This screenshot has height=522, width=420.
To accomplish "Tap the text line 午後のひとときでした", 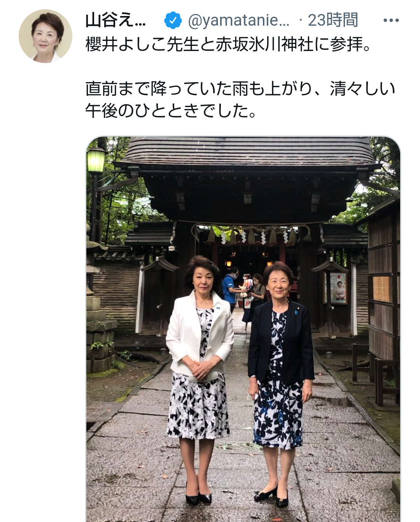I will [171, 111].
